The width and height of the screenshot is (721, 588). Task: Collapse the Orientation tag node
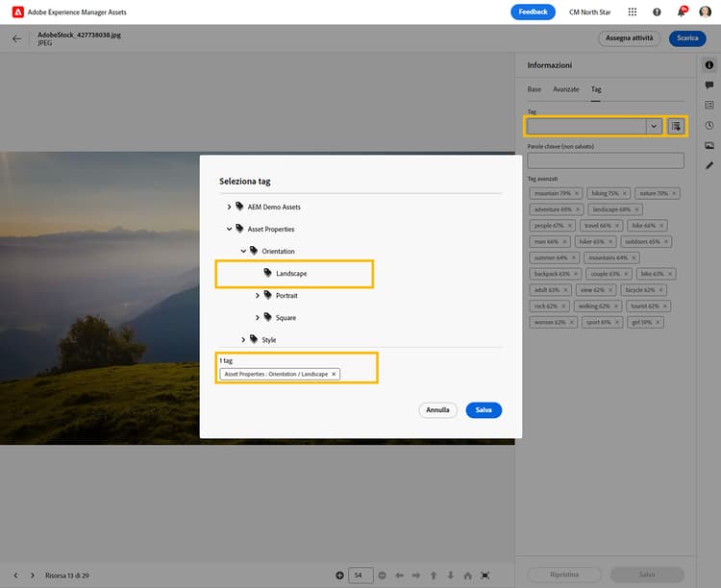[243, 251]
